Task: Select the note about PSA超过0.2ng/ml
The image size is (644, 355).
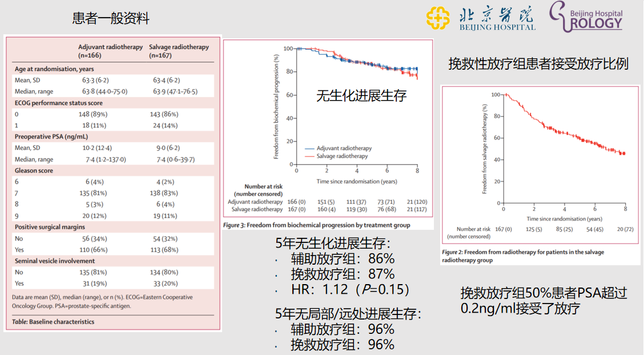Action: click(x=544, y=300)
